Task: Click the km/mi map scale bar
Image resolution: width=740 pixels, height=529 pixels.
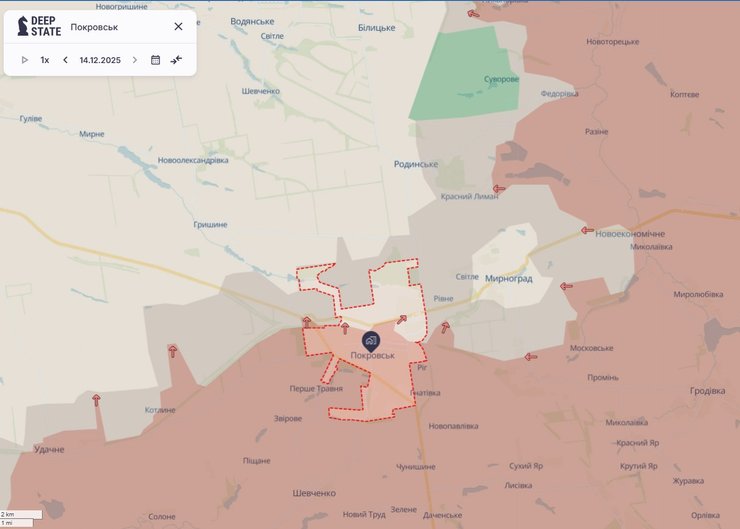Action: tap(21, 518)
